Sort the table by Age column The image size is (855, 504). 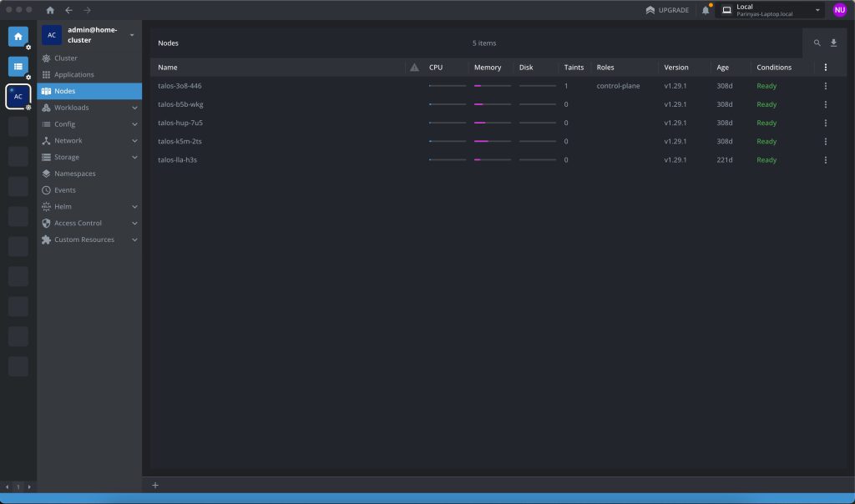[x=723, y=68]
